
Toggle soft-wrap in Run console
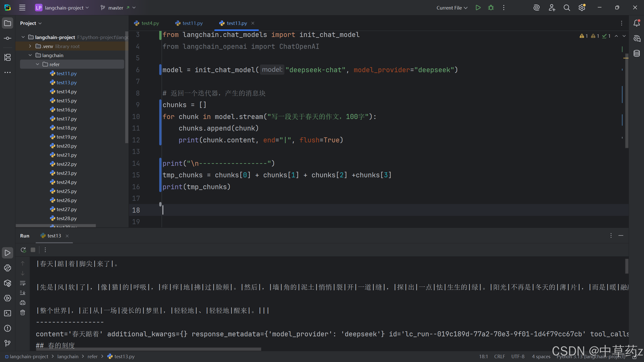pos(23,283)
